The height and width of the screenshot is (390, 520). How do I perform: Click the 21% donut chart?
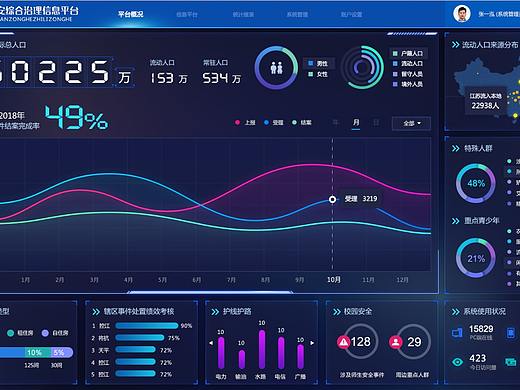476,257
